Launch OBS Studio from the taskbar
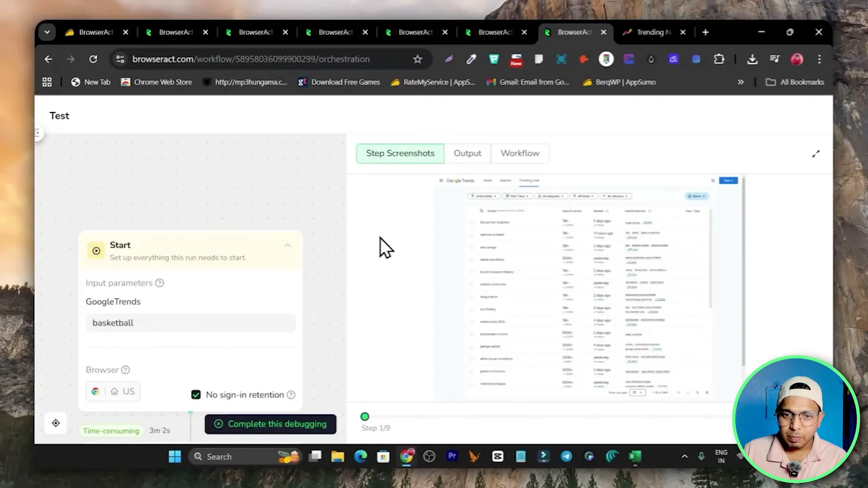The height and width of the screenshot is (488, 868). click(x=429, y=456)
